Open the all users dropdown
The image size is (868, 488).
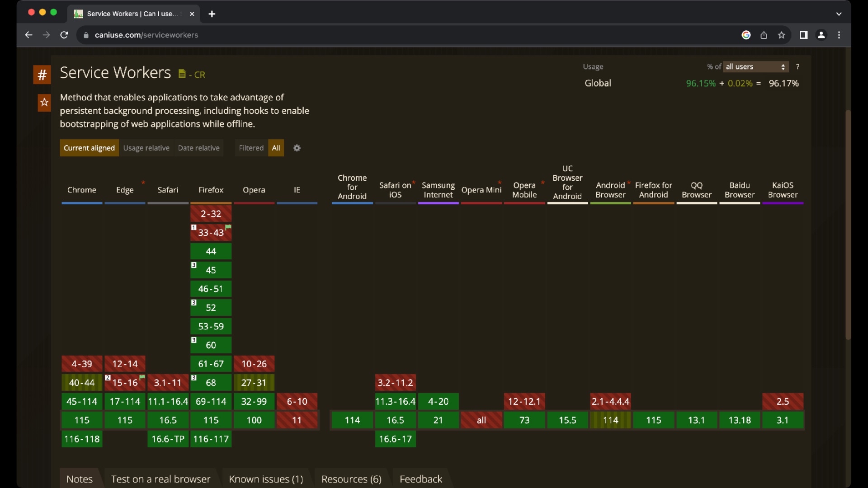click(755, 67)
